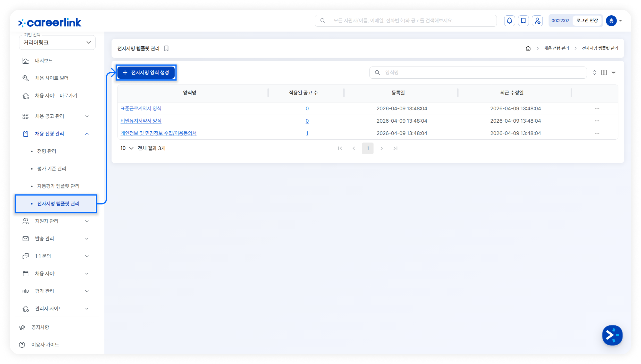Image resolution: width=641 pixels, height=364 pixels.
Task: Open 개인정보 및 민감정보 수집/이용동의서 link
Action: (159, 133)
